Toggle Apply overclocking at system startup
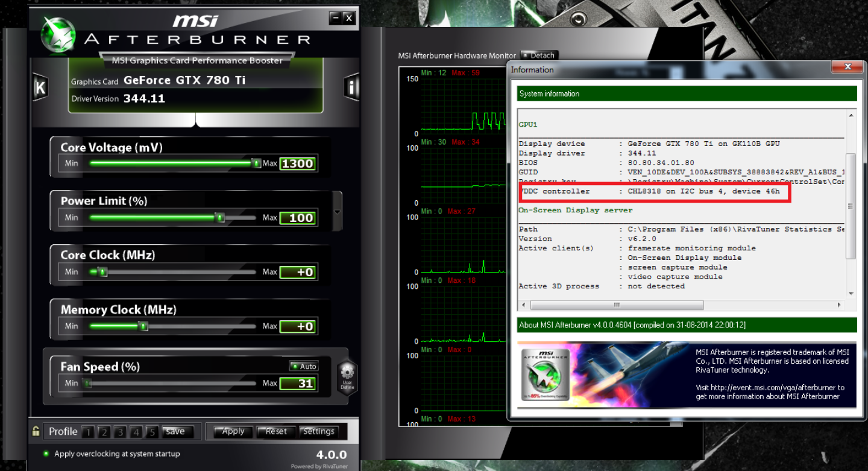Image resolution: width=868 pixels, height=471 pixels. (x=46, y=454)
